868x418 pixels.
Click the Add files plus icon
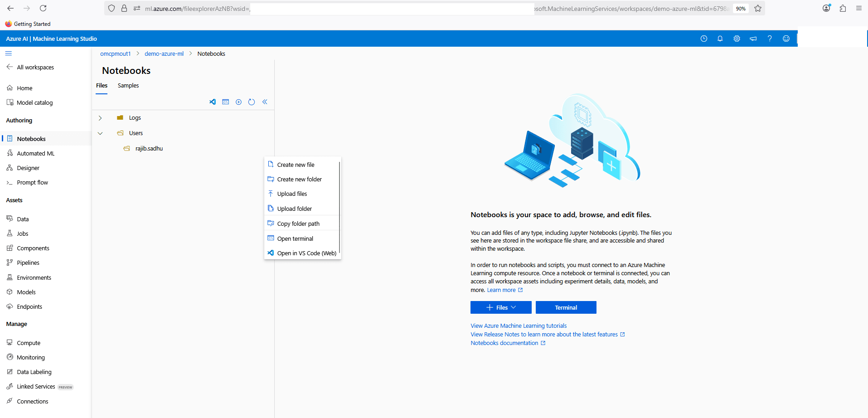tap(238, 102)
